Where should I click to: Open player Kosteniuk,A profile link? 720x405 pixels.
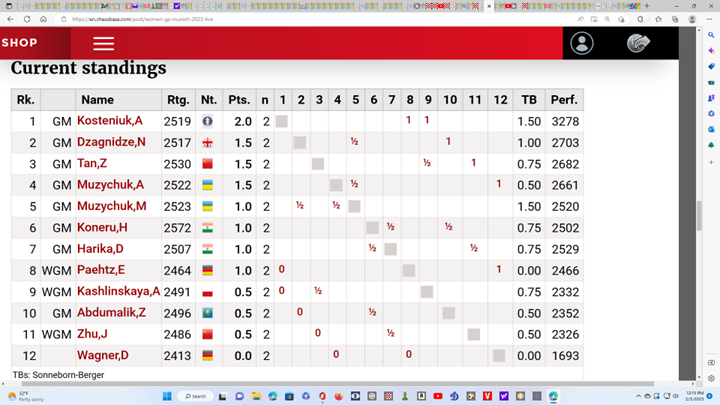(110, 121)
